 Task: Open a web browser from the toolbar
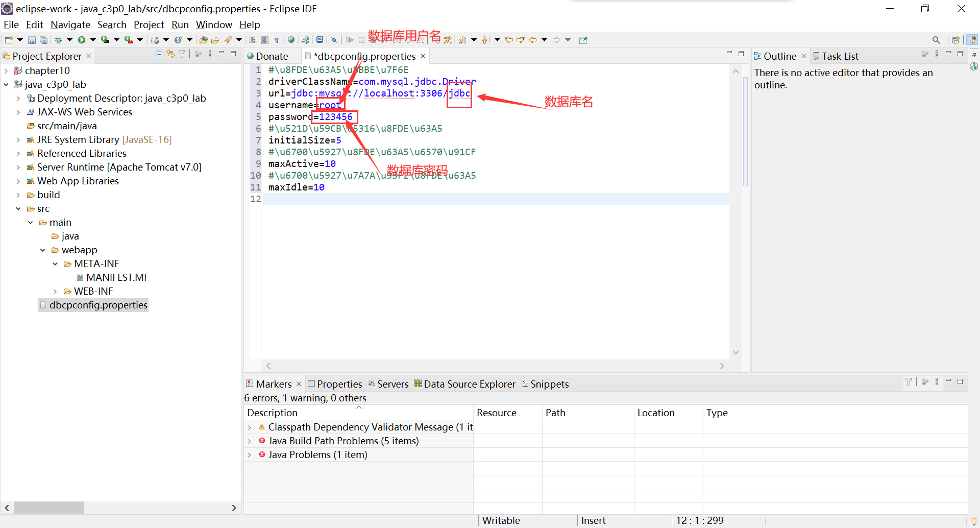click(290, 39)
